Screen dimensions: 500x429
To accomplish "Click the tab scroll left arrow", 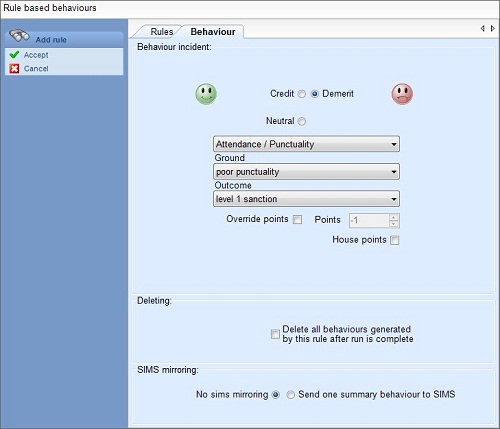I will (482, 29).
